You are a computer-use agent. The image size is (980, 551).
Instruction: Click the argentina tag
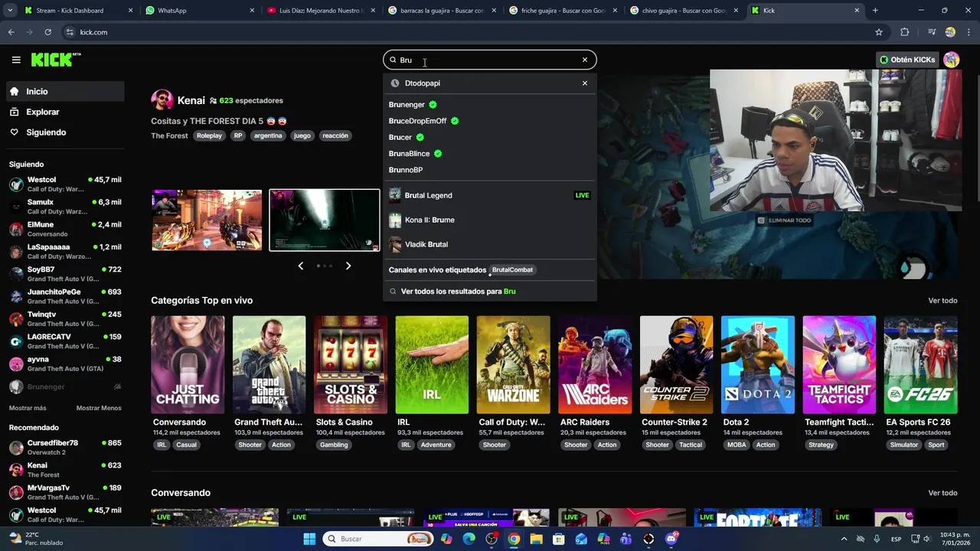coord(268,135)
